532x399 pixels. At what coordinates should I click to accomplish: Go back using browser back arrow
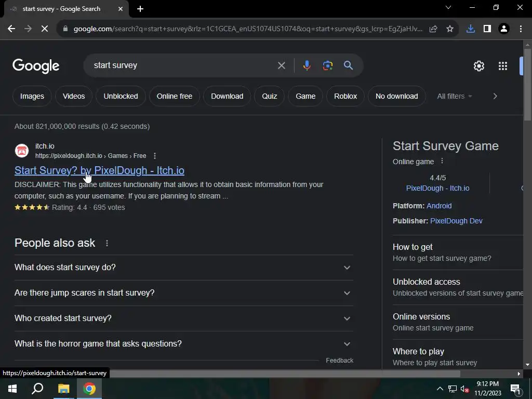(11, 29)
